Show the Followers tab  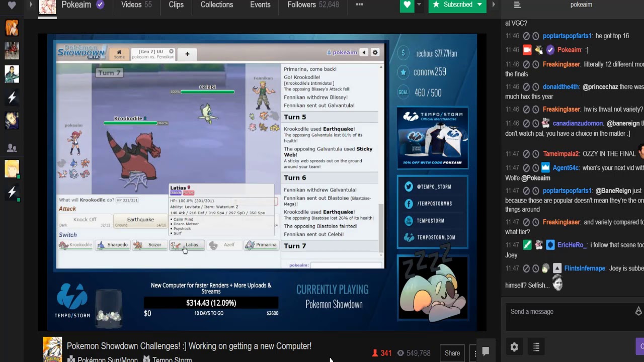tap(313, 5)
